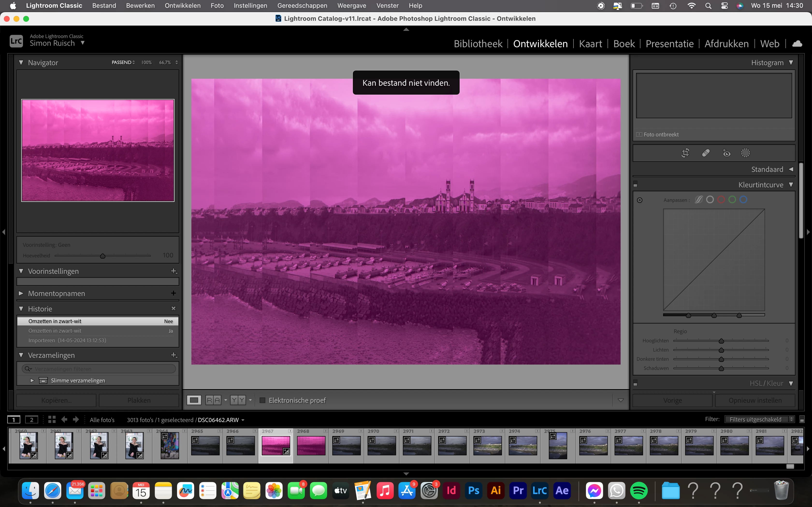Select the Healing (spot removal) tool icon
The image size is (812, 507).
point(706,153)
